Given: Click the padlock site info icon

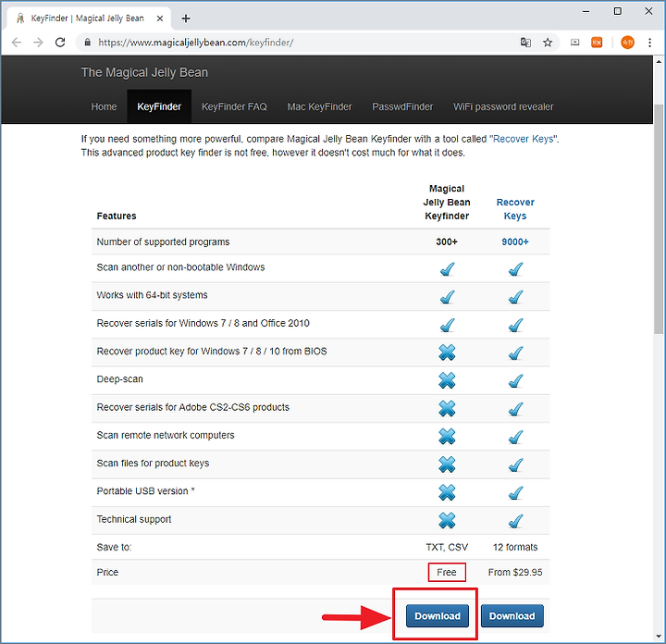Looking at the screenshot, I should 88,42.
